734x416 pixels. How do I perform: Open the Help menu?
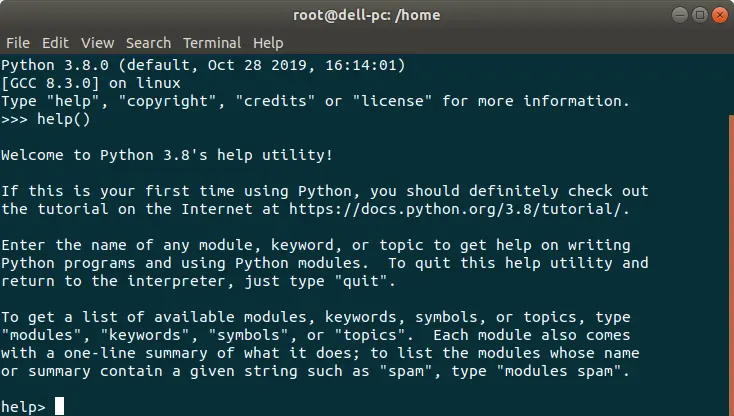268,43
